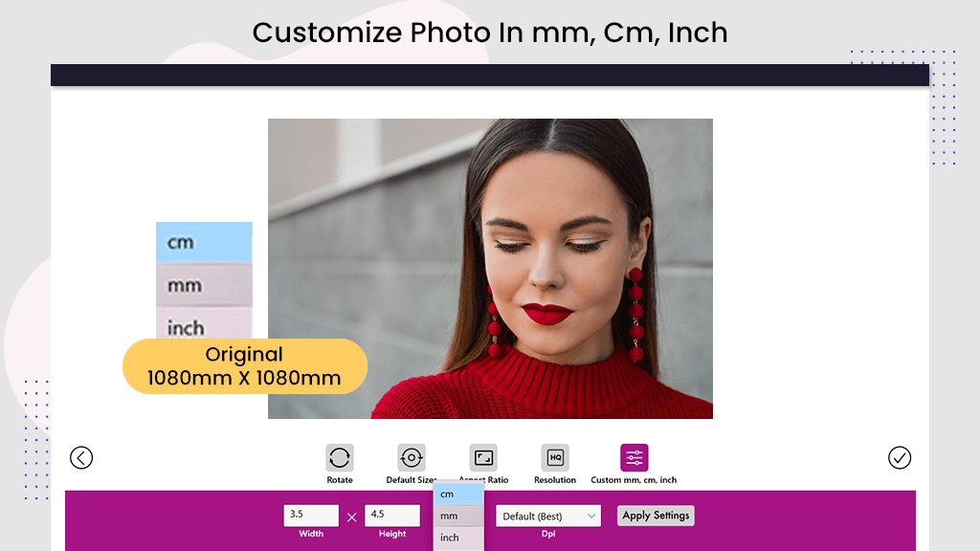Select the Custom mm, cm, inch tool

point(634,457)
